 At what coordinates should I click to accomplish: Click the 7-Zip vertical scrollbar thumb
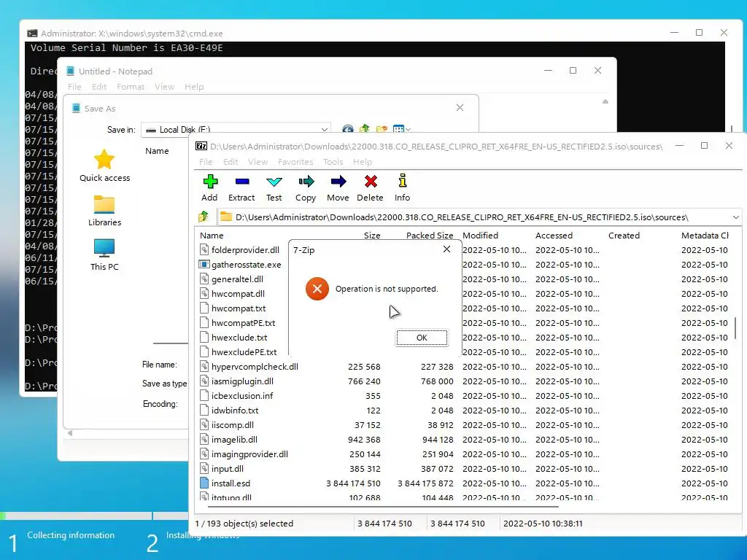click(735, 328)
